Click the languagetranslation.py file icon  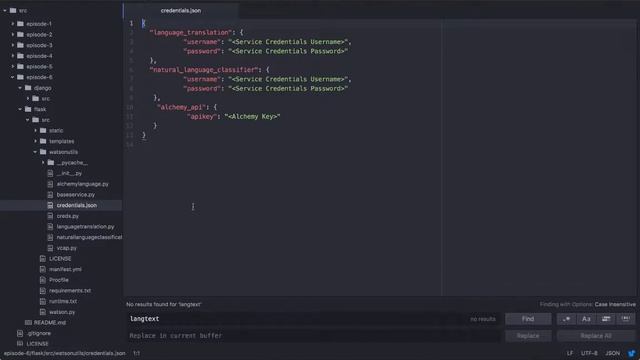(51, 227)
